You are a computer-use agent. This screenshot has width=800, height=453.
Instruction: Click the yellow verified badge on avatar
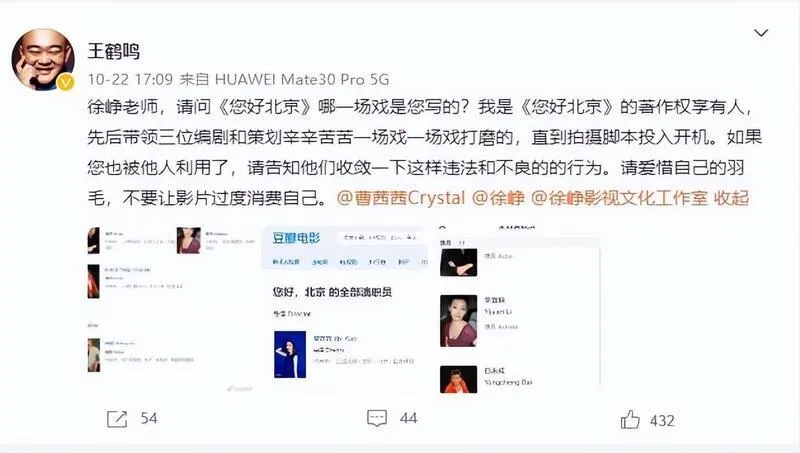point(65,82)
